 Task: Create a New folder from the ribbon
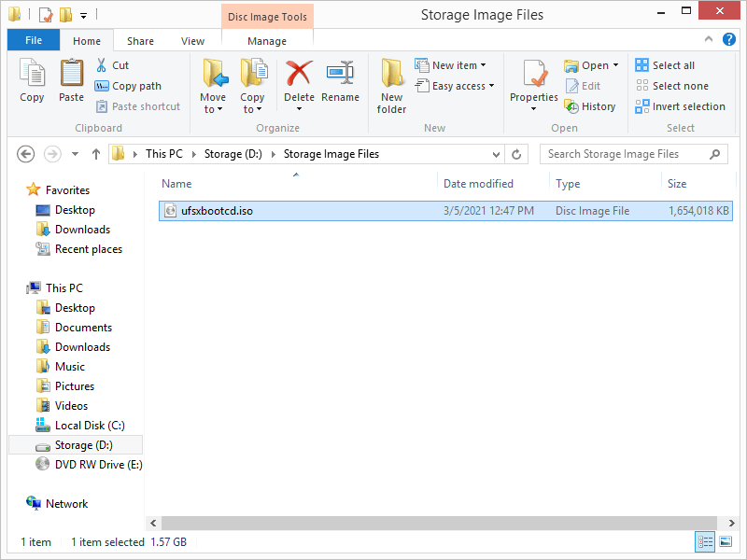391,86
